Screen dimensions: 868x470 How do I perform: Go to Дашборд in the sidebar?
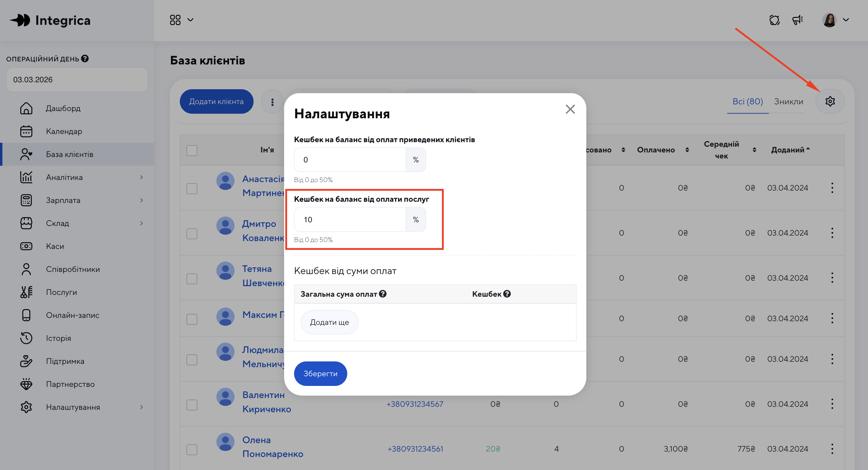63,108
